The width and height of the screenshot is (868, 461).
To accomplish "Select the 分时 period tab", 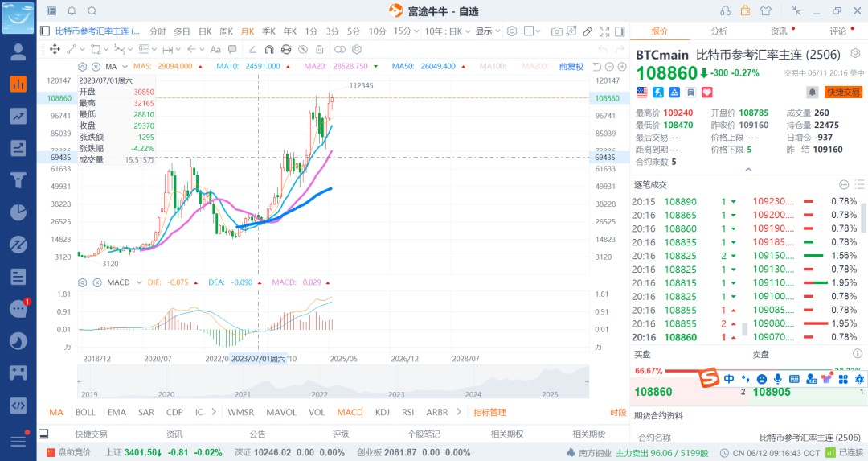I will click(x=158, y=31).
